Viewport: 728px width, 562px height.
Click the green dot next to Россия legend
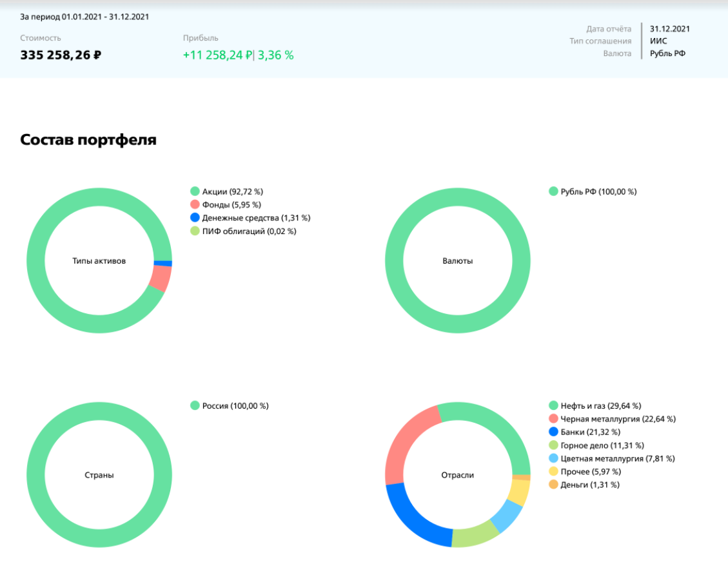(195, 405)
